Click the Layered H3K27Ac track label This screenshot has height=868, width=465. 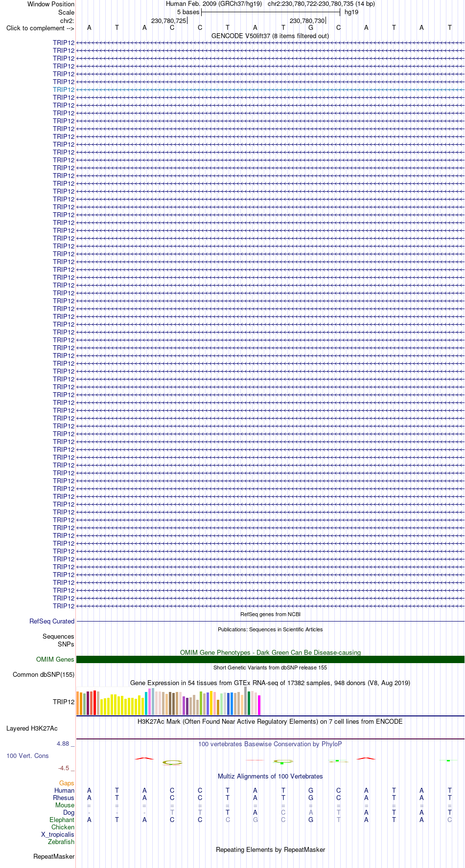[x=32, y=728]
